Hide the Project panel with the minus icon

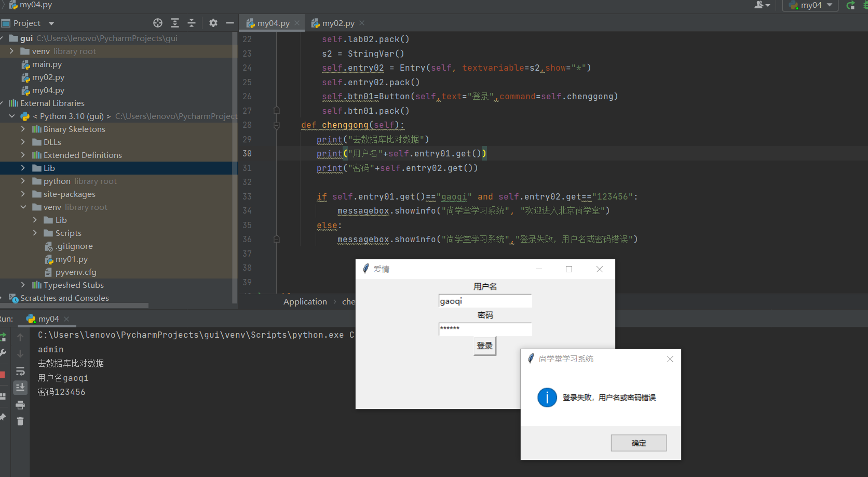pyautogui.click(x=229, y=23)
